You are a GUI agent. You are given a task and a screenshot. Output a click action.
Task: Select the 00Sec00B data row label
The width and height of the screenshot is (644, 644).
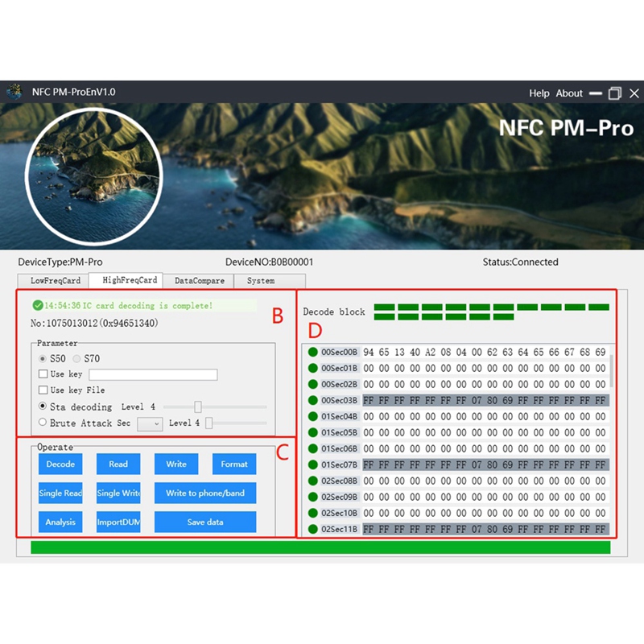click(339, 352)
